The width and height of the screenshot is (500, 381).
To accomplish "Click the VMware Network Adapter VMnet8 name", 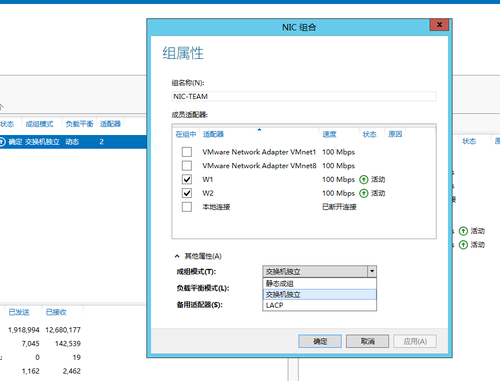I will tap(259, 166).
